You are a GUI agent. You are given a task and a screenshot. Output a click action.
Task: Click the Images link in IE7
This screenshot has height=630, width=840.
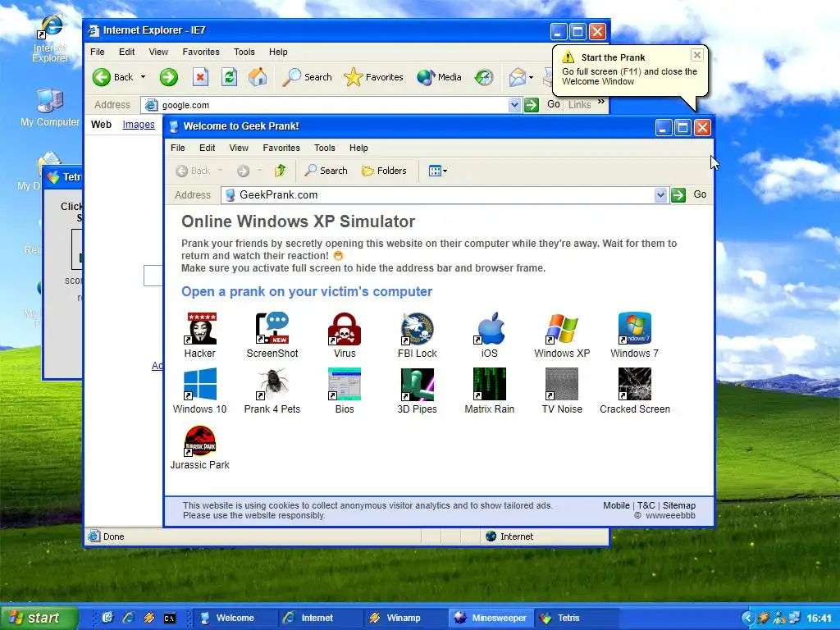coord(139,125)
